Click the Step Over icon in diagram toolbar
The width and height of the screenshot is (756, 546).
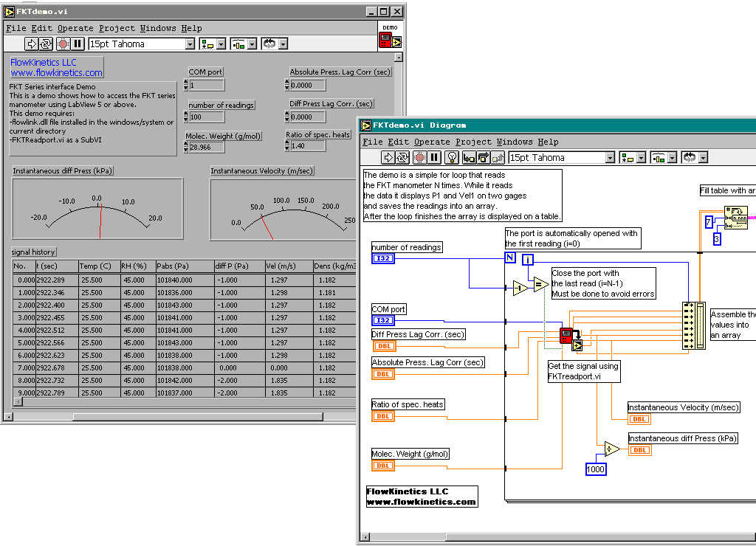coord(483,157)
